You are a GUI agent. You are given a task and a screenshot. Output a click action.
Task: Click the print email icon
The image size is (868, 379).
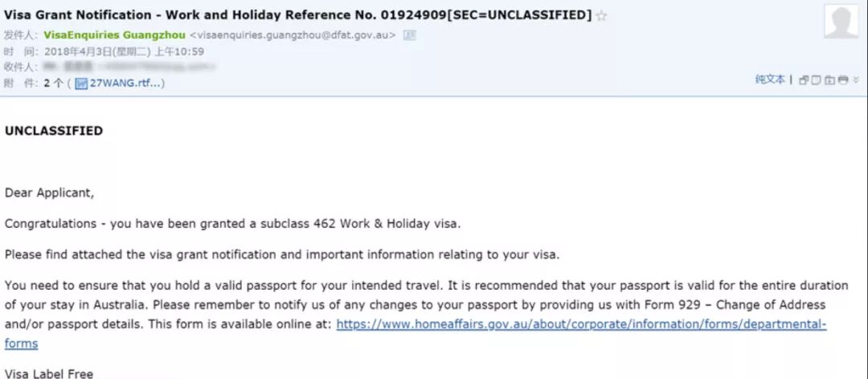(842, 79)
